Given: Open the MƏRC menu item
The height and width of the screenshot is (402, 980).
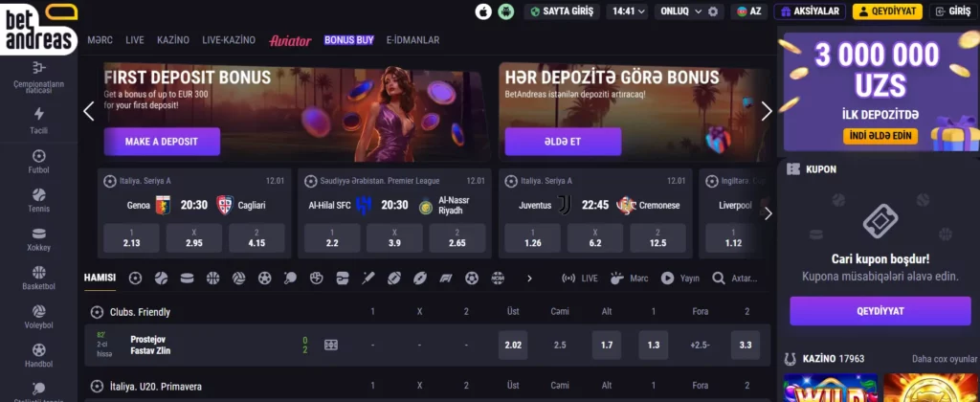Looking at the screenshot, I should click(x=100, y=40).
